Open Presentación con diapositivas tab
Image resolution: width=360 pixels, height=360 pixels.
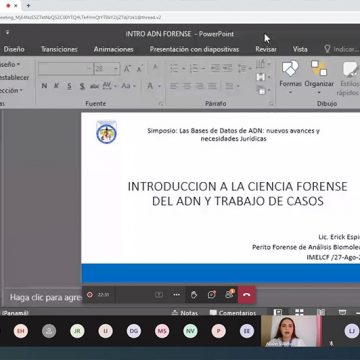pyautogui.click(x=194, y=49)
